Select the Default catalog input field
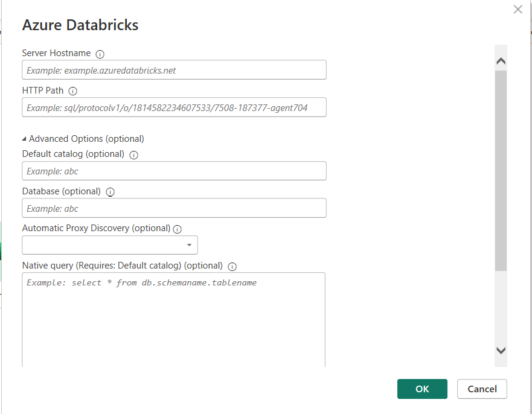 [x=174, y=171]
